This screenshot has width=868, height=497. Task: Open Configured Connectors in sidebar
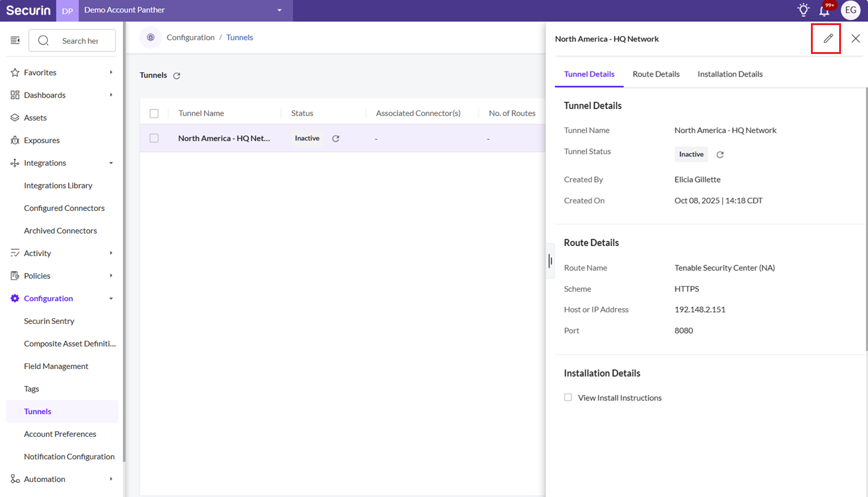tap(64, 208)
